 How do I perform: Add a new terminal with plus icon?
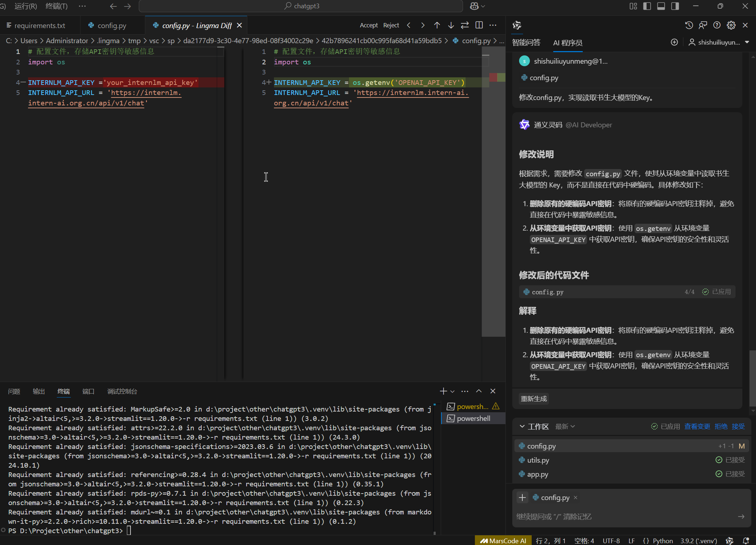pos(443,391)
